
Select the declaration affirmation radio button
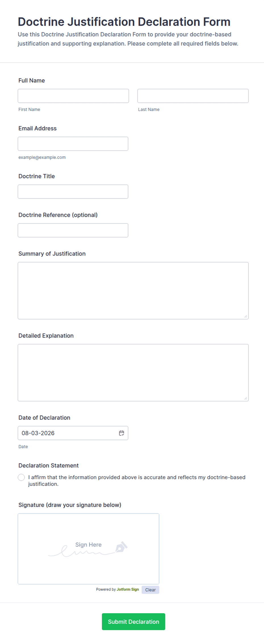21,477
